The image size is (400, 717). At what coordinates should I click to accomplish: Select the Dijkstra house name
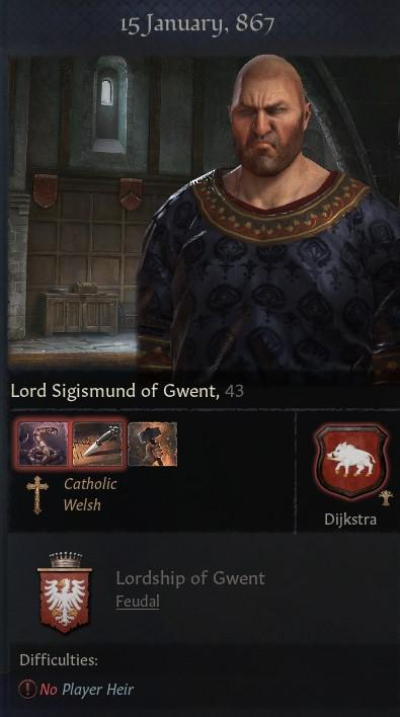[351, 519]
